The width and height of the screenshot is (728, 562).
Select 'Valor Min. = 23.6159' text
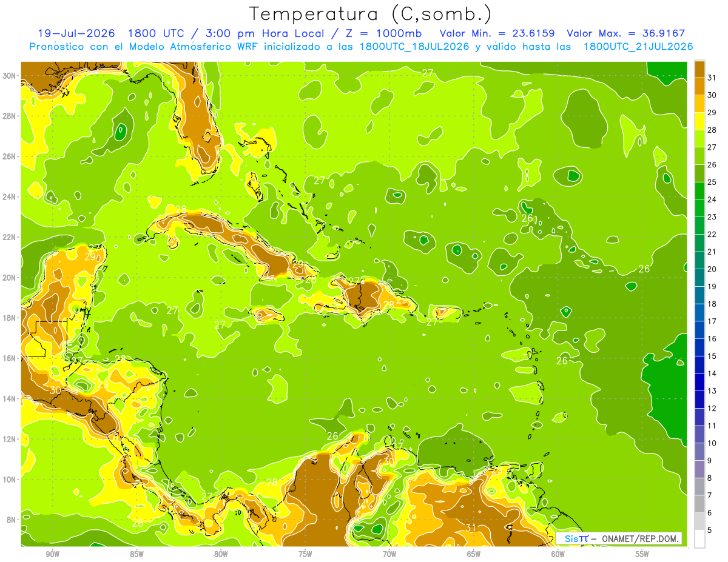coord(498,33)
